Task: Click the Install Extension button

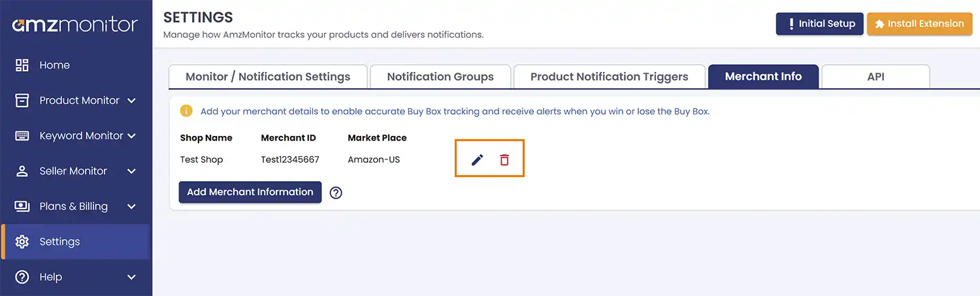Action: point(919,24)
